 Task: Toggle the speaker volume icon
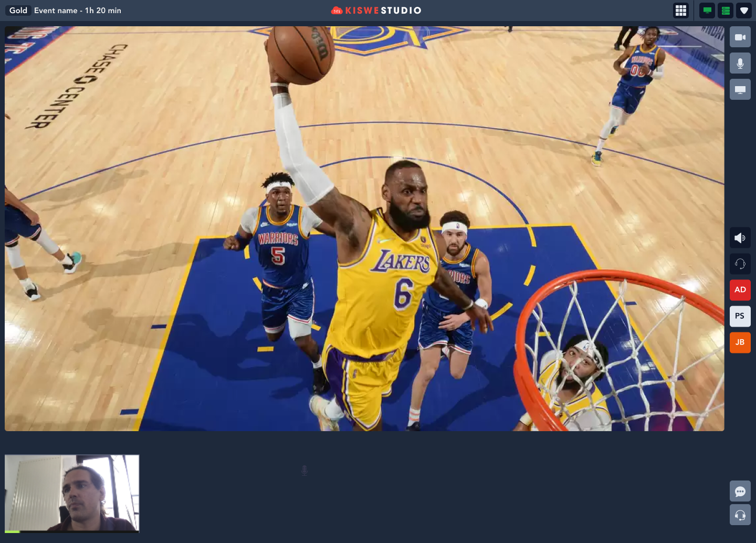coord(740,238)
